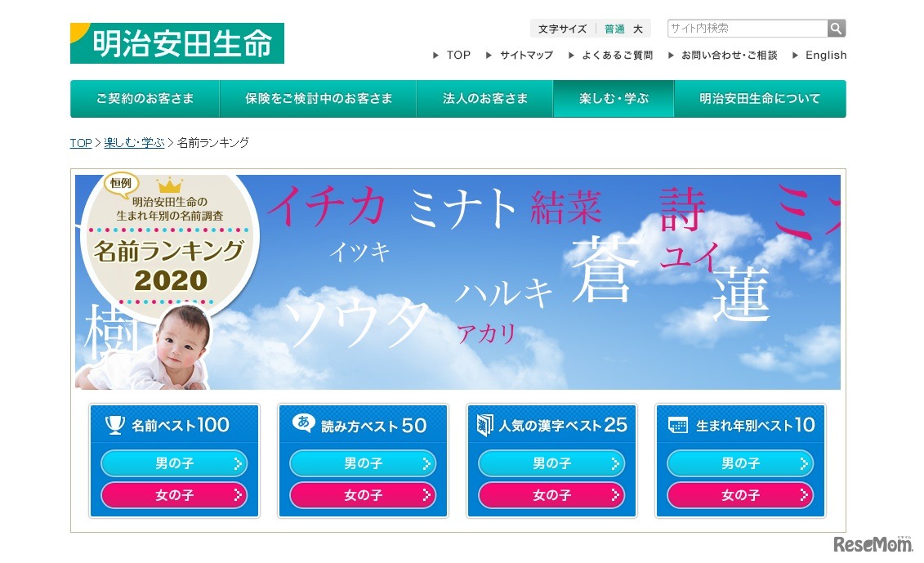Click the kanji book icon
The width and height of the screenshot is (924, 563).
click(484, 425)
